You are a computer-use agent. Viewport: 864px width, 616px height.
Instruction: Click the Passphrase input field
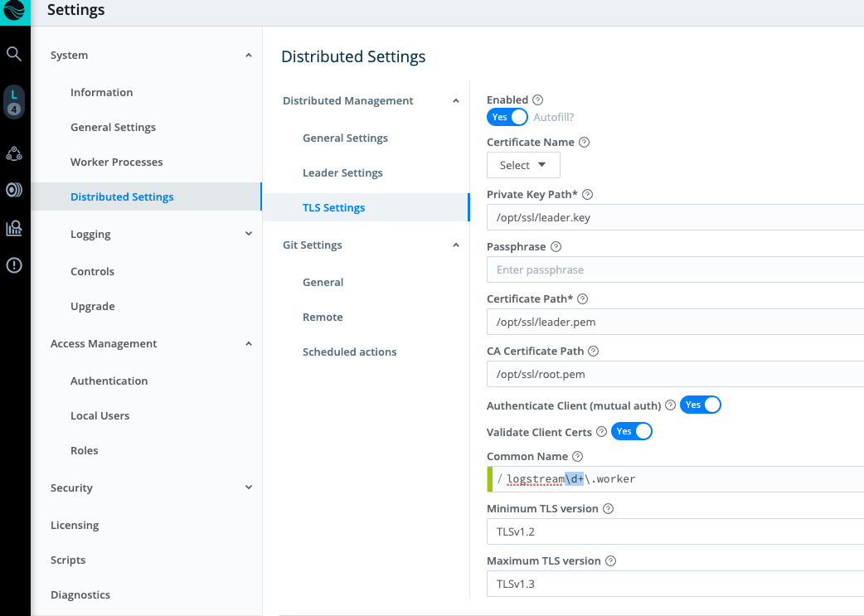663,269
